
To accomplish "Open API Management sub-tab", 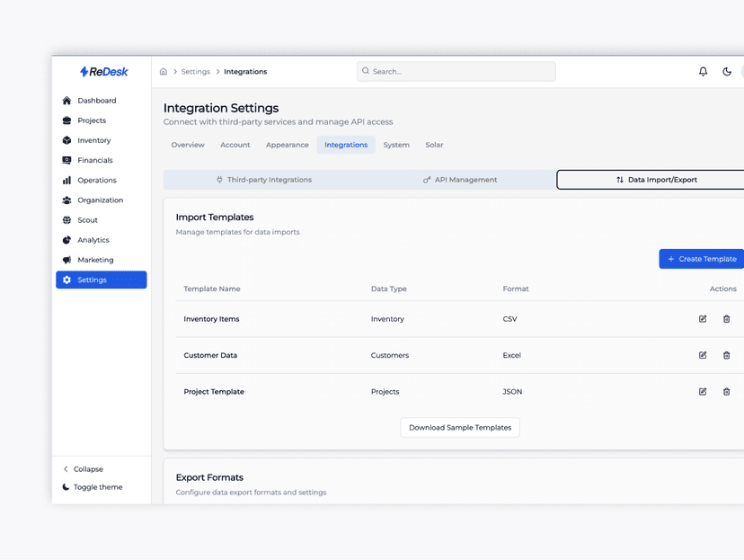I will 460,180.
